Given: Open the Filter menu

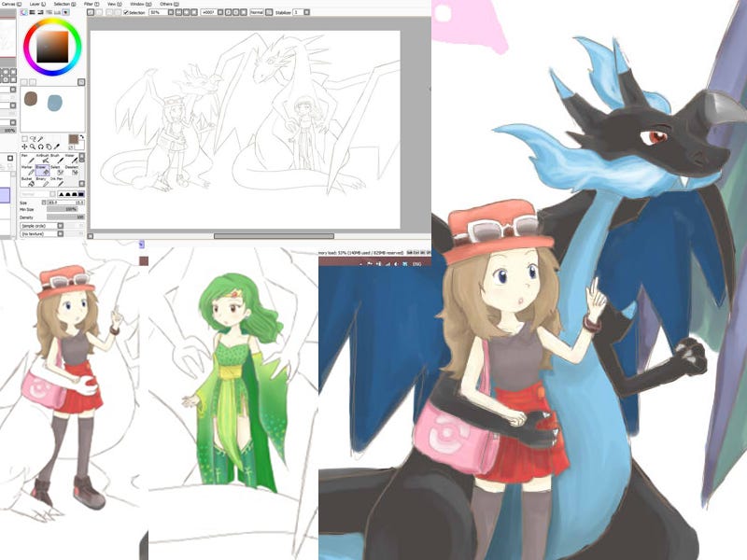Looking at the screenshot, I should pos(92,4).
